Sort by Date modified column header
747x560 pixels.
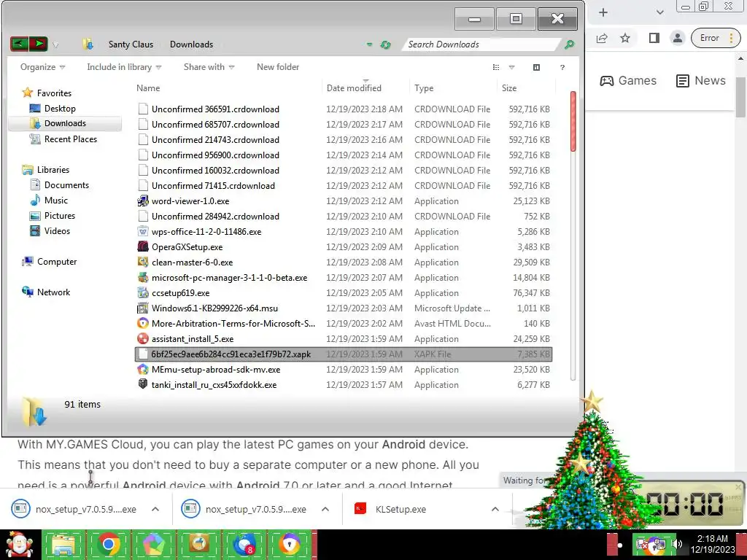click(354, 88)
